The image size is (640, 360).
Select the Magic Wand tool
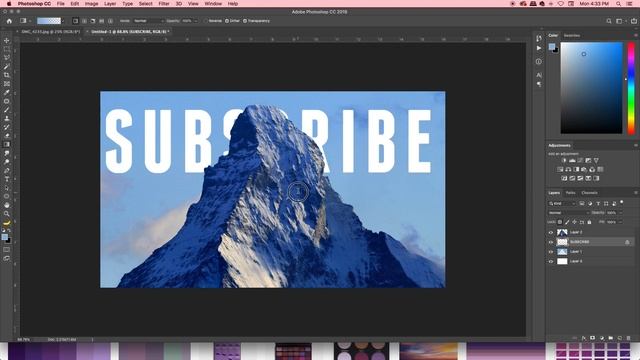[x=7, y=67]
